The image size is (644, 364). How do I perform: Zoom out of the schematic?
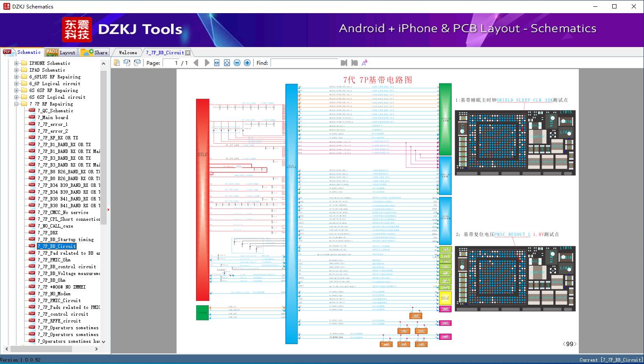click(x=237, y=63)
